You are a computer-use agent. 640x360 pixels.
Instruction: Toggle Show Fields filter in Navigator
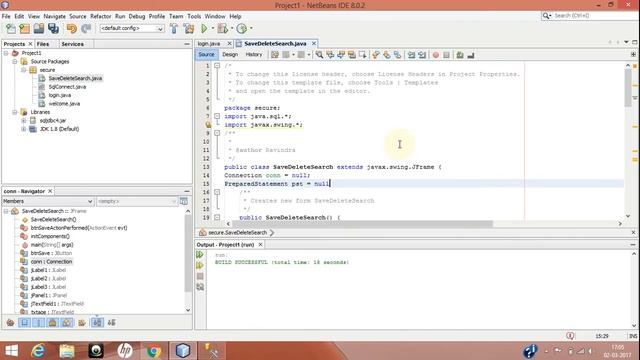[24, 323]
